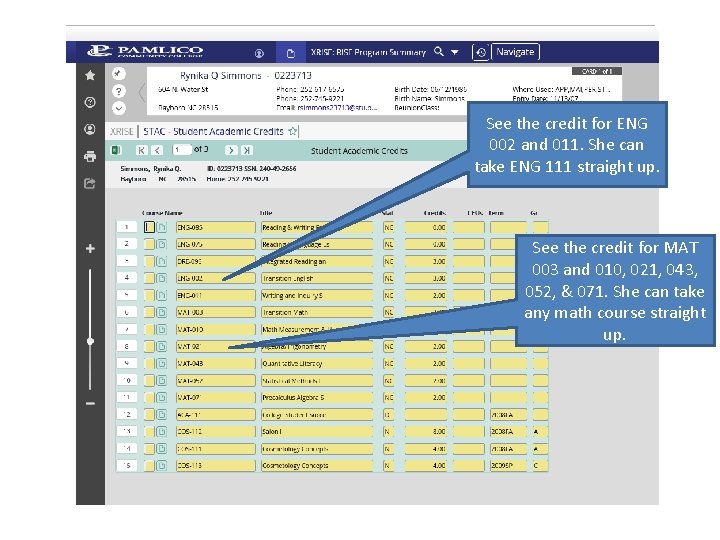Click the ENG-085 course name field
This screenshot has height=540, width=720.
(x=215, y=227)
